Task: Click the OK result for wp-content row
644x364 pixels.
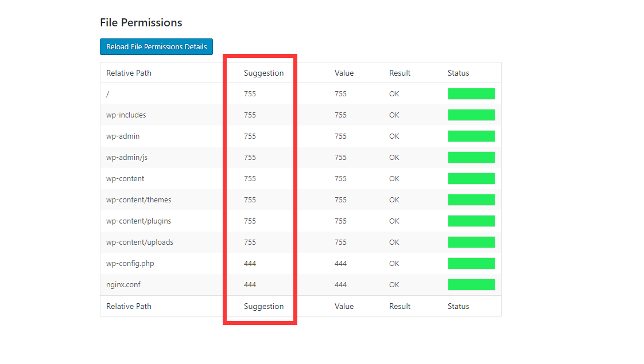Action: (x=394, y=178)
